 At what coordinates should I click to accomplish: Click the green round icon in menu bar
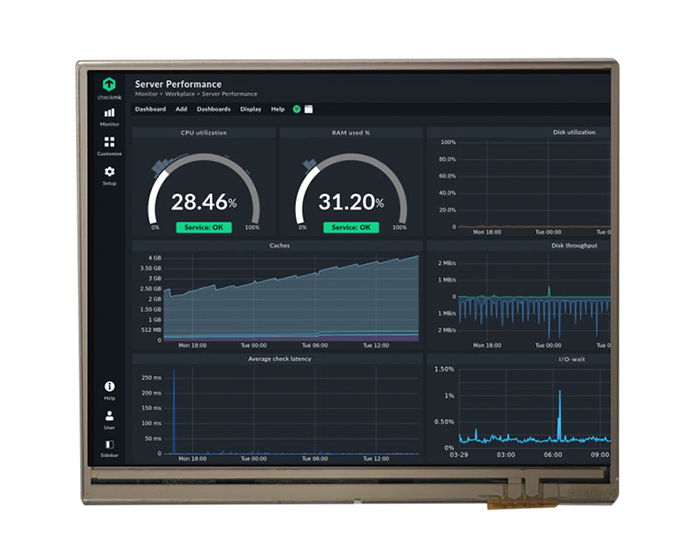point(297,109)
